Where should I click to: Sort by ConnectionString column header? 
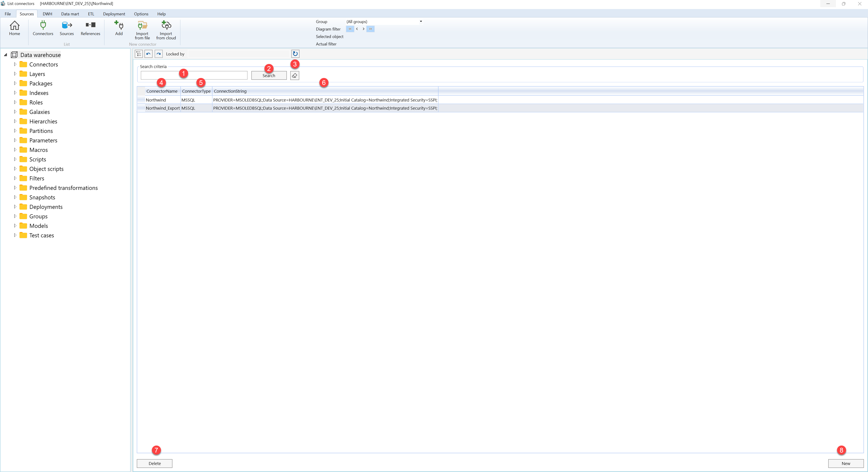tap(325, 91)
